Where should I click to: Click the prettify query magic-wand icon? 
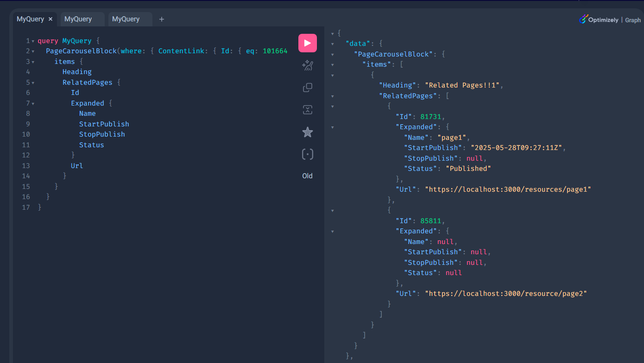click(x=307, y=65)
